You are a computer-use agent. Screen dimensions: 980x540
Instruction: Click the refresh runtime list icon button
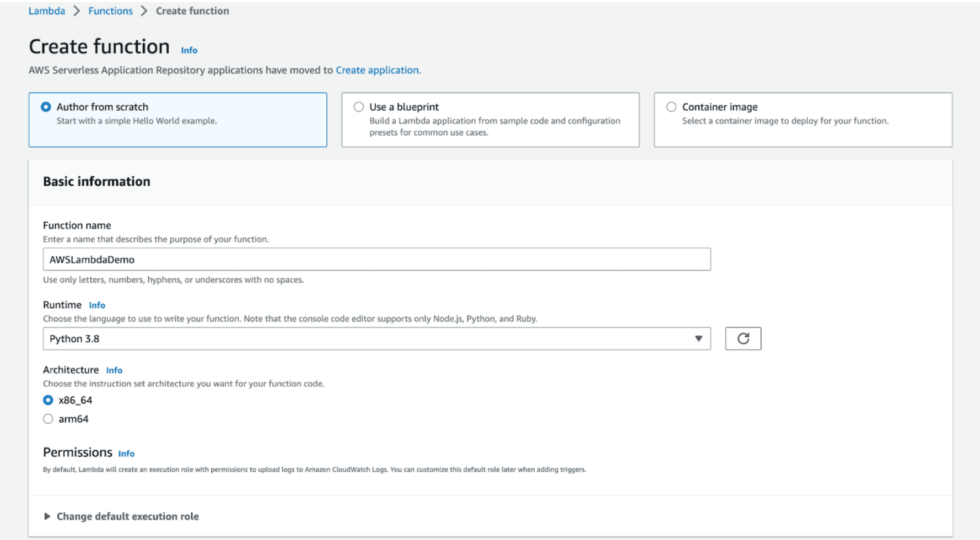(x=742, y=338)
